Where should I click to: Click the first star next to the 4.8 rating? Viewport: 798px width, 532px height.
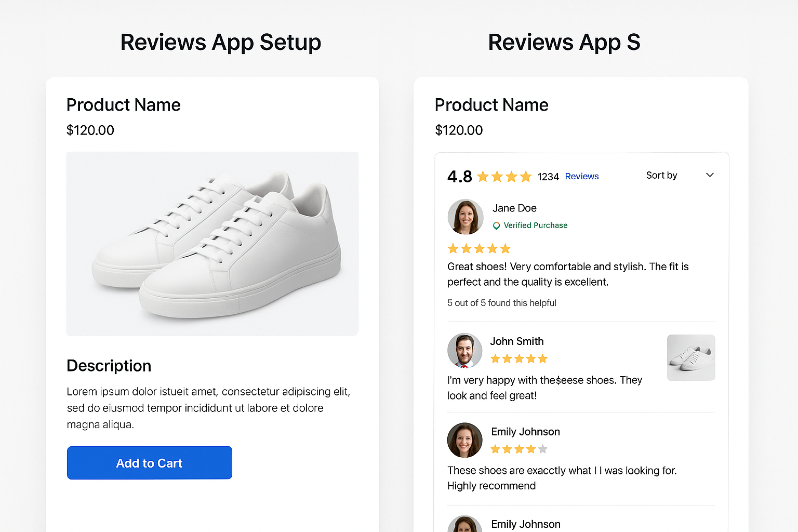482,176
